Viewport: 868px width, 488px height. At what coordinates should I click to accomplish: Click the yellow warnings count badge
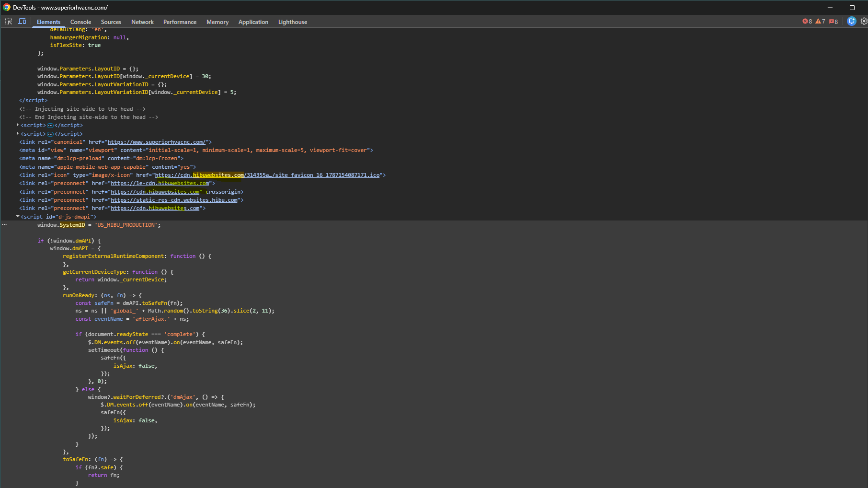pos(820,22)
